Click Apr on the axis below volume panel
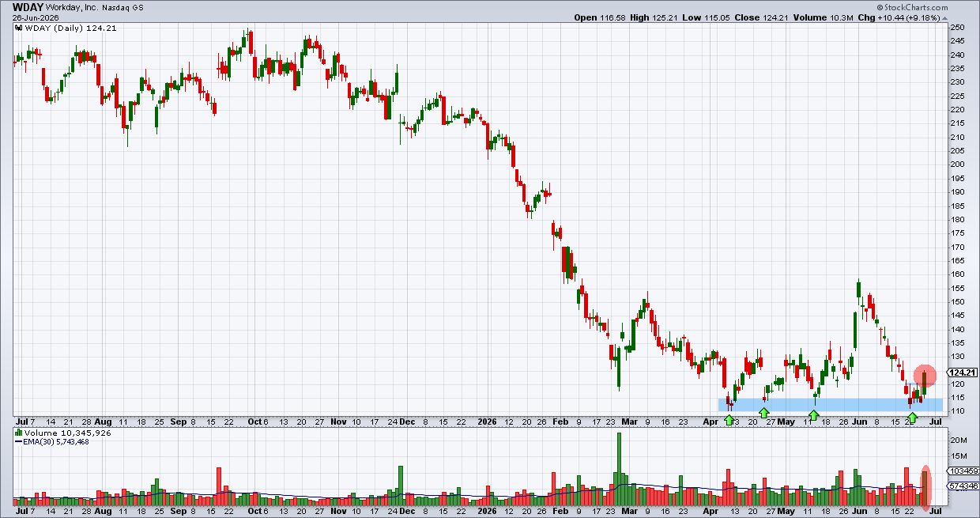Viewport: 980px width, 518px height. 709,512
